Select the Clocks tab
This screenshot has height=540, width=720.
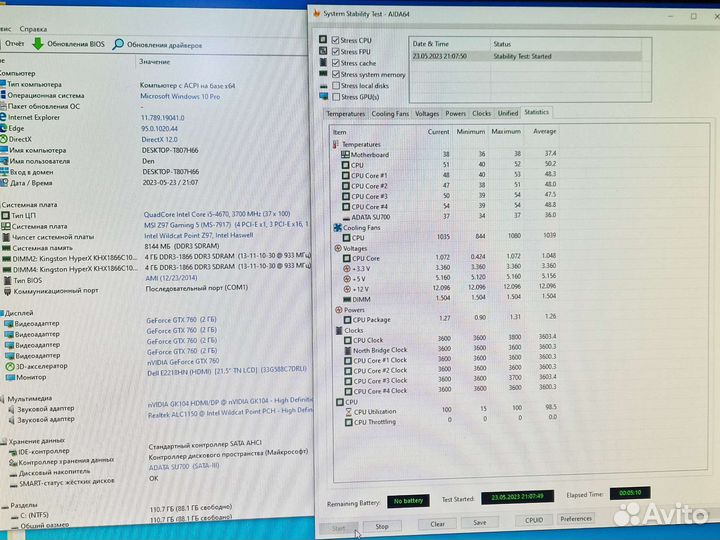(481, 113)
